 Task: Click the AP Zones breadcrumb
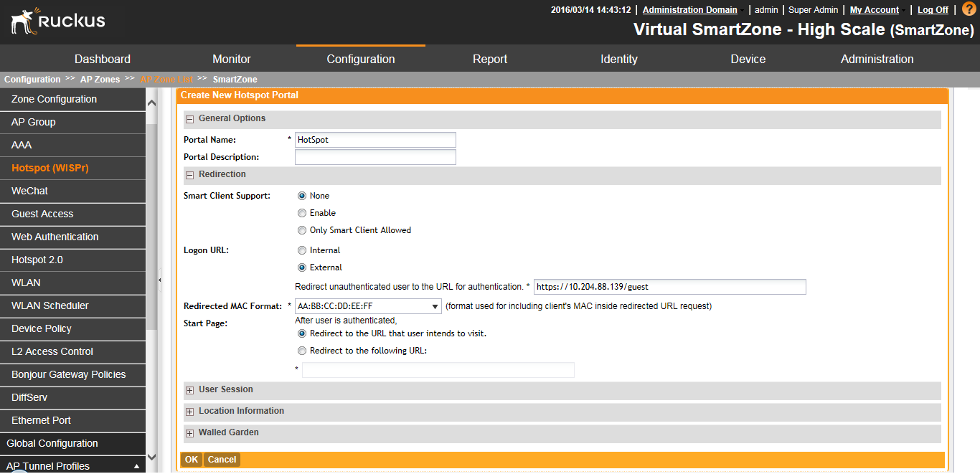point(100,80)
